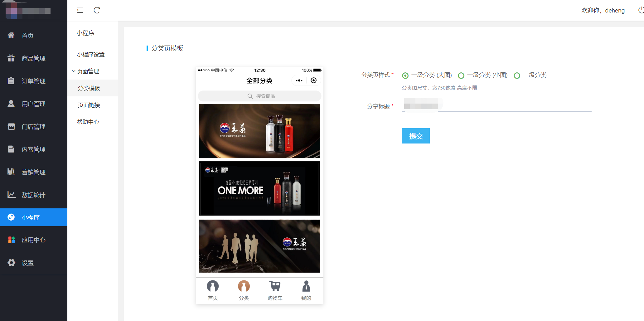644x321 pixels.
Task: Open 页面链接 submenu item
Action: 89,105
